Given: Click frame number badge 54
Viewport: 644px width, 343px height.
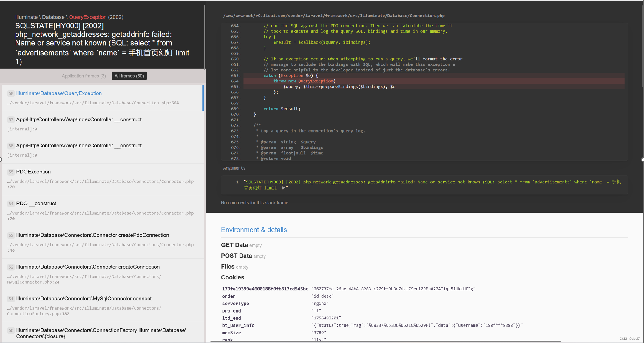Looking at the screenshot, I should point(11,204).
